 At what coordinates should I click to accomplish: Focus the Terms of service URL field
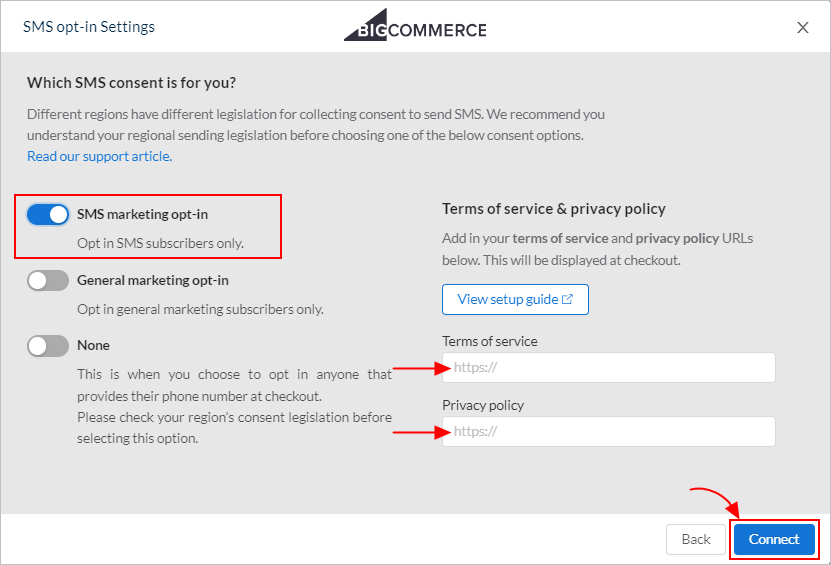(608, 367)
